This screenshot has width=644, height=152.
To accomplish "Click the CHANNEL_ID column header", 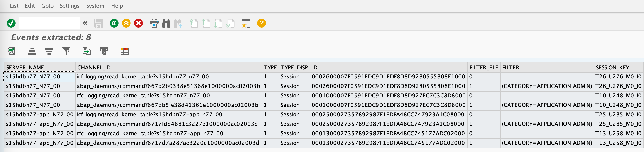I will click(94, 67).
